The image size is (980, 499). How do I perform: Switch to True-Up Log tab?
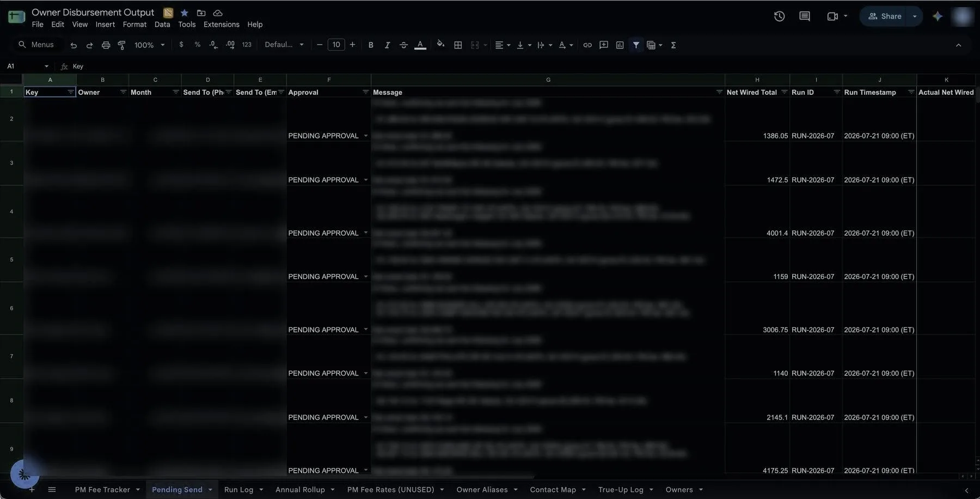coord(621,490)
